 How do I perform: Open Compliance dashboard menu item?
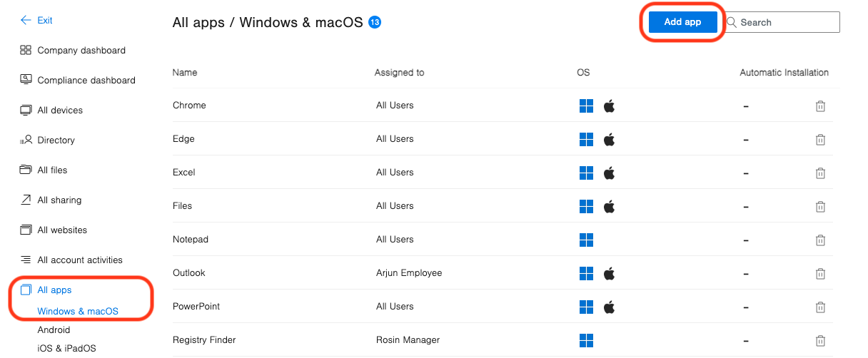coord(86,81)
